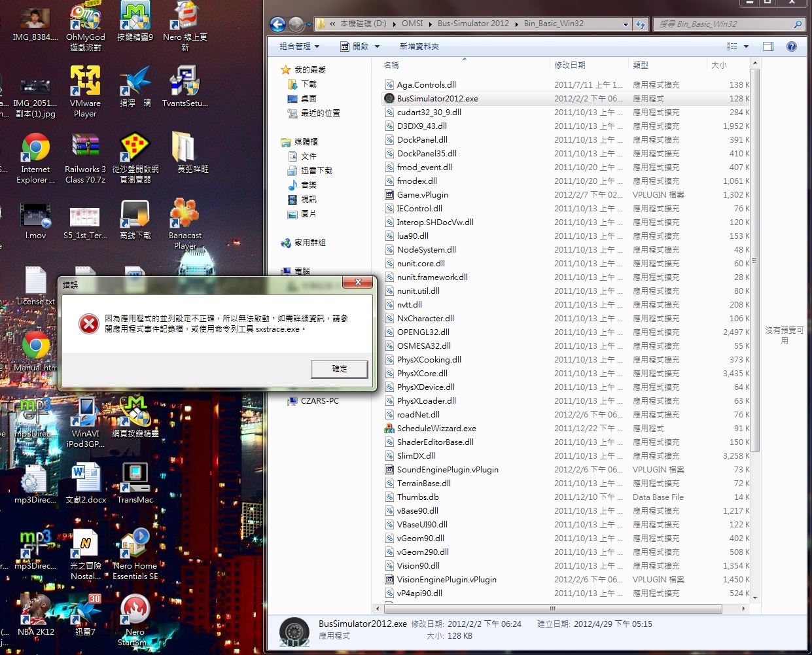The width and height of the screenshot is (812, 655).
Task: Select 音樂 library in navigation pane
Action: (x=308, y=185)
